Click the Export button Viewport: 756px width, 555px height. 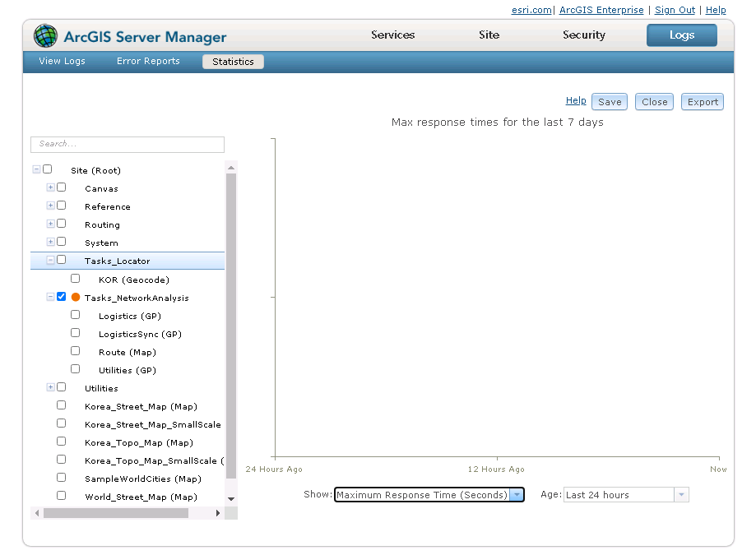tap(703, 102)
